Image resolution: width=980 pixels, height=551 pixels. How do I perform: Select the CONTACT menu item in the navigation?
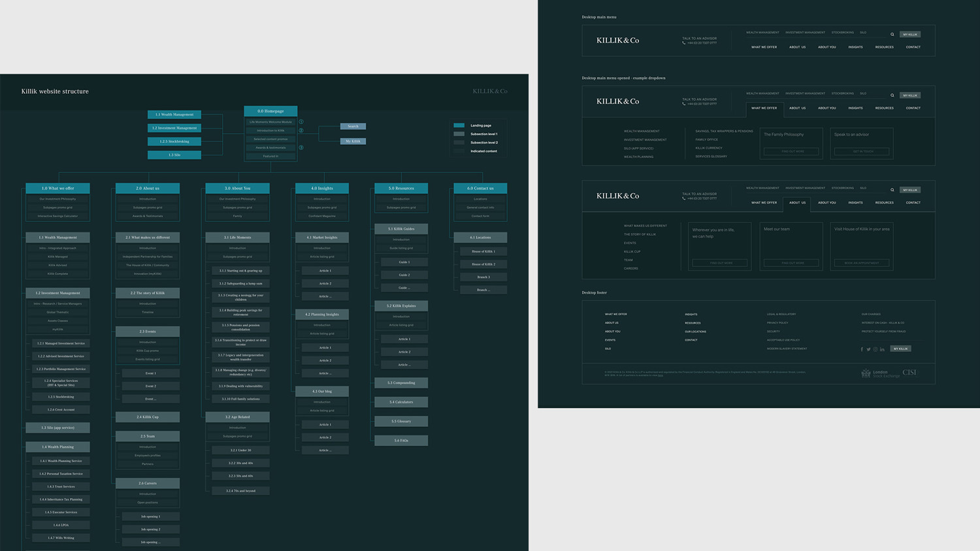click(x=913, y=47)
